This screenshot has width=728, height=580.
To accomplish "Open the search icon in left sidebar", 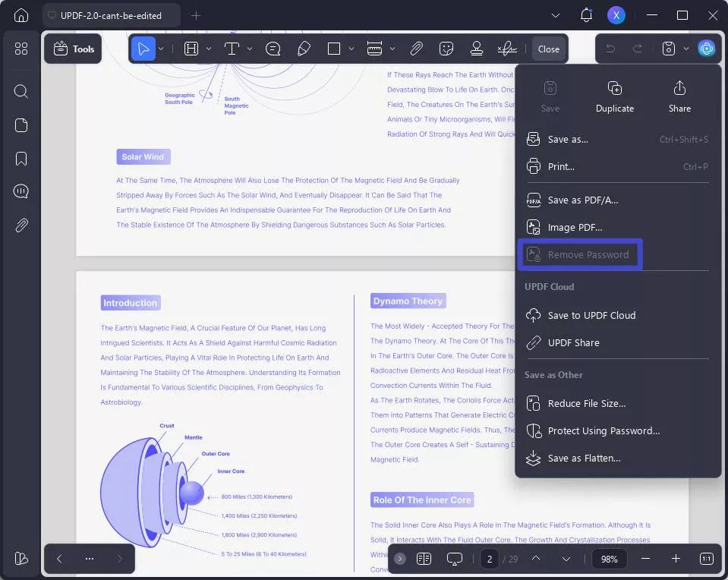I will pyautogui.click(x=21, y=92).
